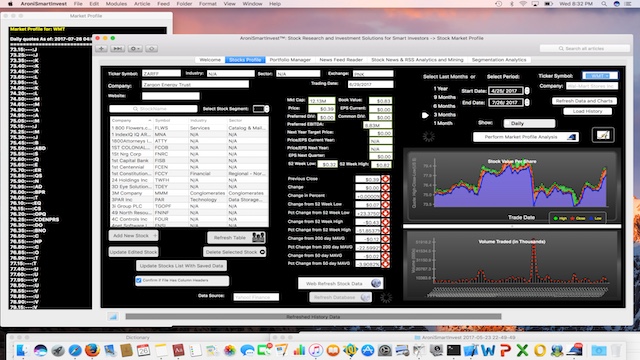Viewport: 640px width, 360px height.
Task: Click the Wi-Fi icon in the menu bar
Action: point(523,4)
